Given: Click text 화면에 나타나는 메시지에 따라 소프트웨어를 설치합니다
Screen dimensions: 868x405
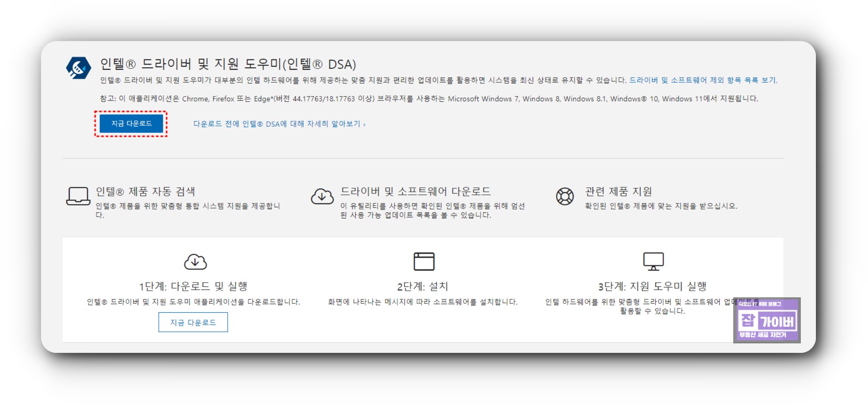Looking at the screenshot, I should (x=423, y=302).
